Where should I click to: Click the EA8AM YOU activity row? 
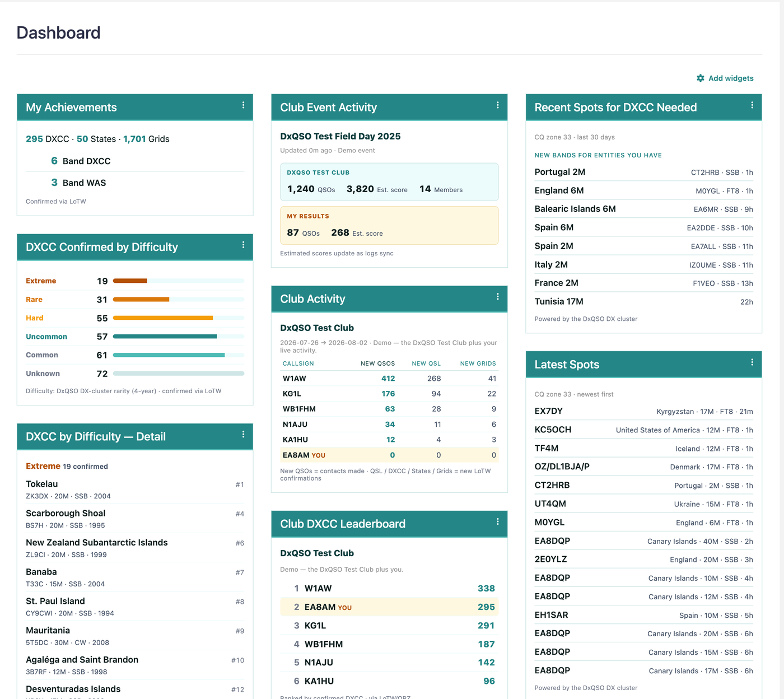[x=389, y=455]
